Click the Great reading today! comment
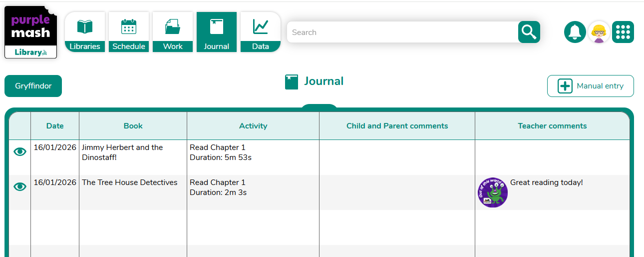The height and width of the screenshot is (257, 644). [x=547, y=183]
